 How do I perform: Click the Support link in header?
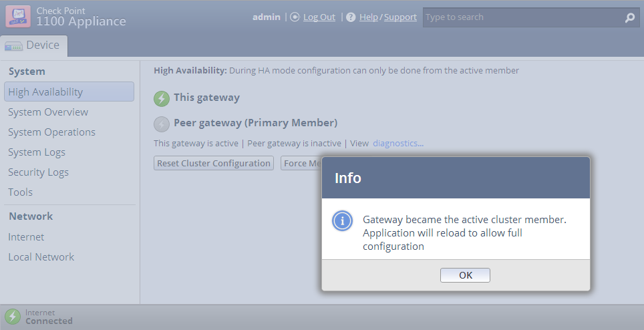tap(400, 17)
